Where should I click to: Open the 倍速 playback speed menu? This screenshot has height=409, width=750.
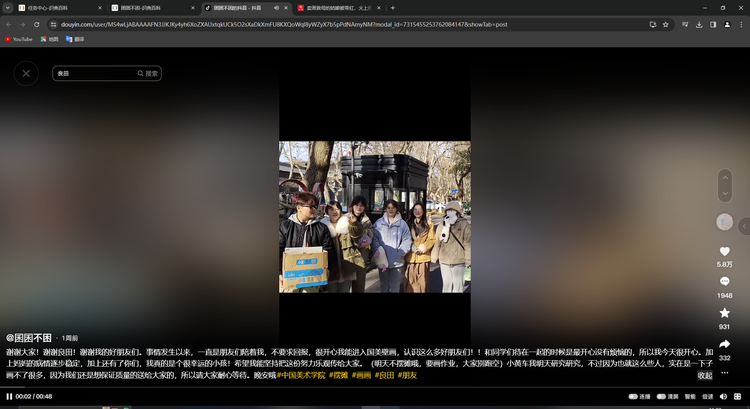[708, 396]
